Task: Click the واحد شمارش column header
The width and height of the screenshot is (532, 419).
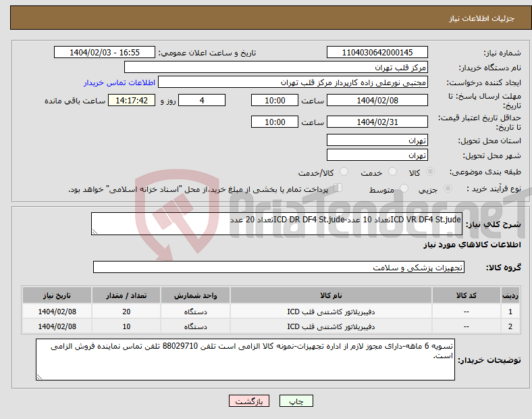Action: point(195,295)
